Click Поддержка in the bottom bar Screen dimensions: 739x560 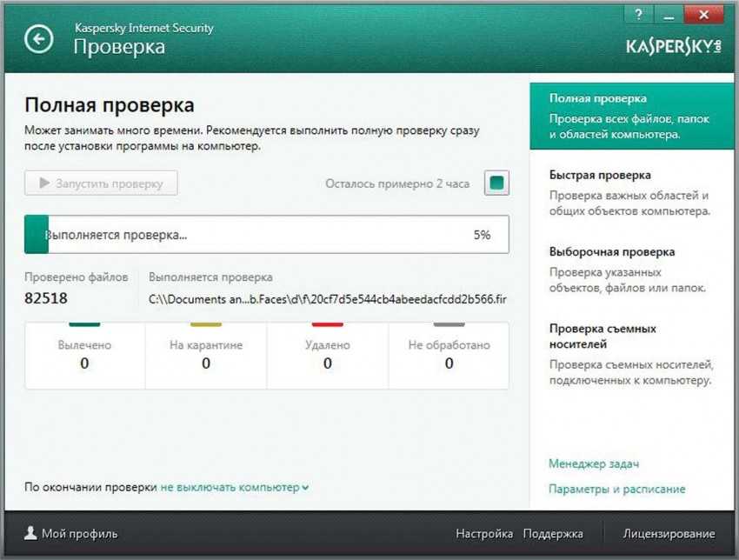(x=553, y=534)
